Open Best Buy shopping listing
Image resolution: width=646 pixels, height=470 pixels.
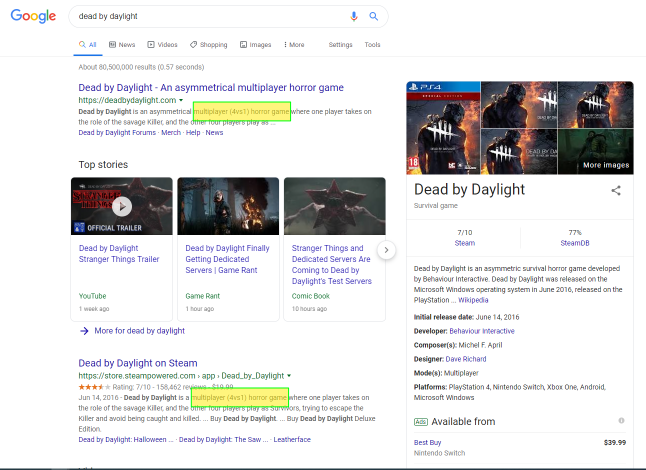(x=427, y=442)
